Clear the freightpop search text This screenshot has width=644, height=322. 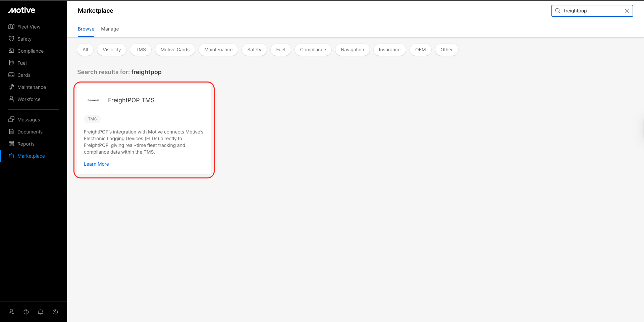click(627, 11)
